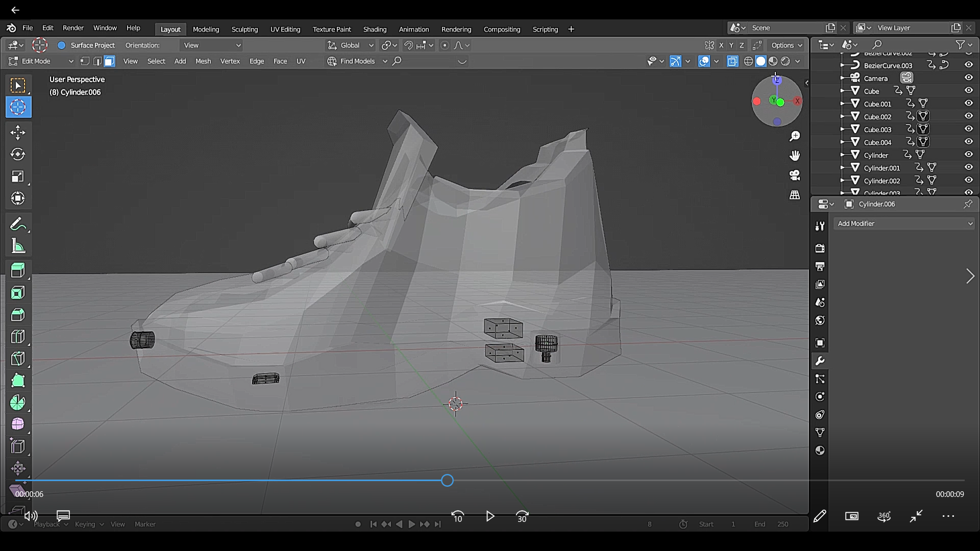
Task: Switch to the Sculpting workspace tab
Action: pyautogui.click(x=244, y=29)
